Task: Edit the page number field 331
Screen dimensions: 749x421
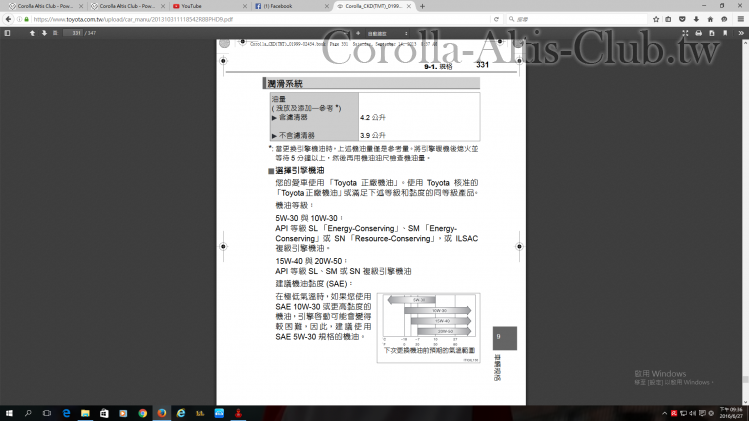Action: click(x=74, y=33)
